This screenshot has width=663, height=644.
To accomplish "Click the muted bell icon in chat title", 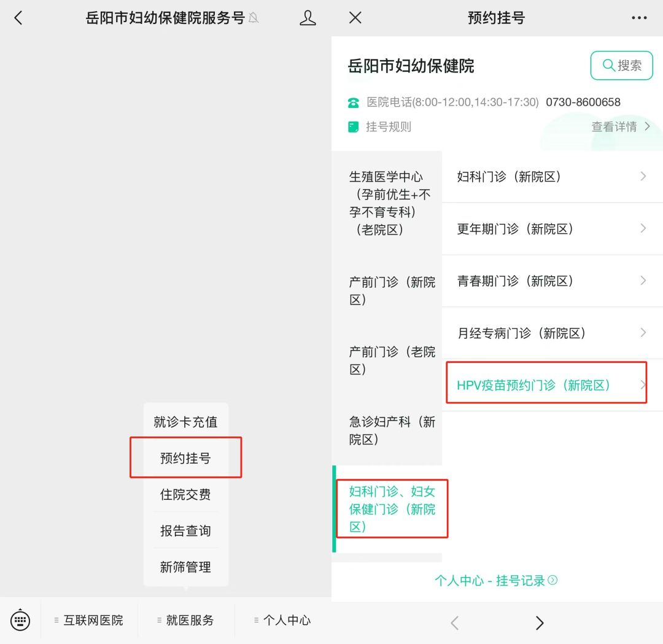I will pos(254,18).
